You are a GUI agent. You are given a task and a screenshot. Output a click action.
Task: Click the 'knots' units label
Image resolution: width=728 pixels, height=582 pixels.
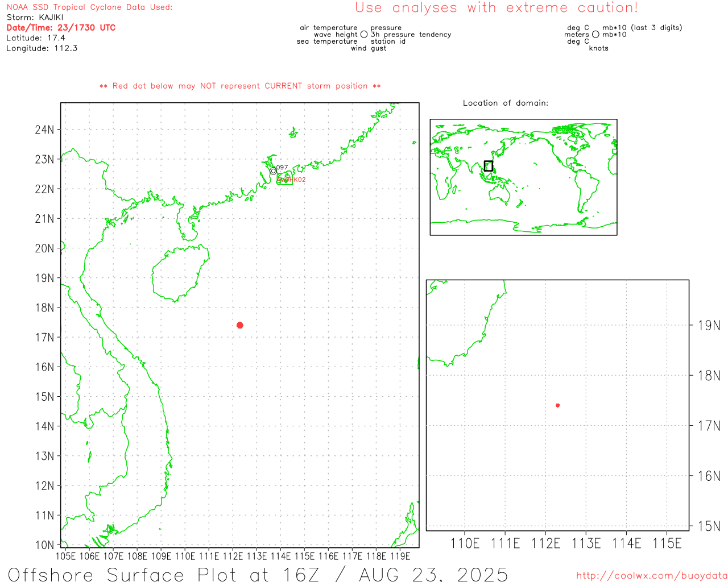[599, 48]
